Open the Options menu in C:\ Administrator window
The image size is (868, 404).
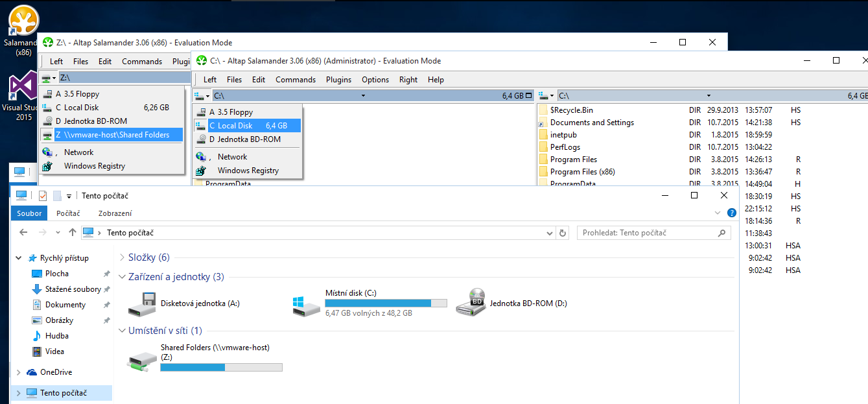[375, 80]
